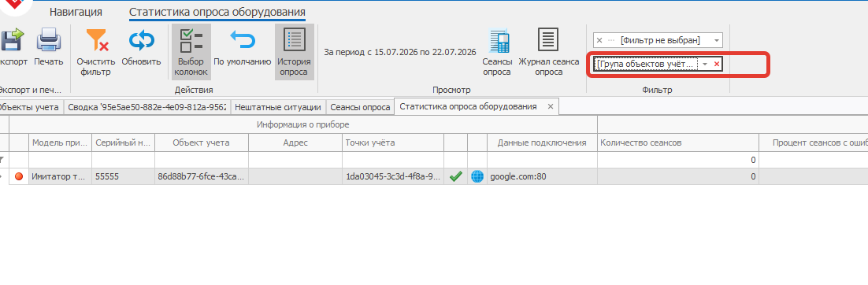Select serial number cell 55555
Viewport: 868px width, 285px height.
(x=124, y=176)
